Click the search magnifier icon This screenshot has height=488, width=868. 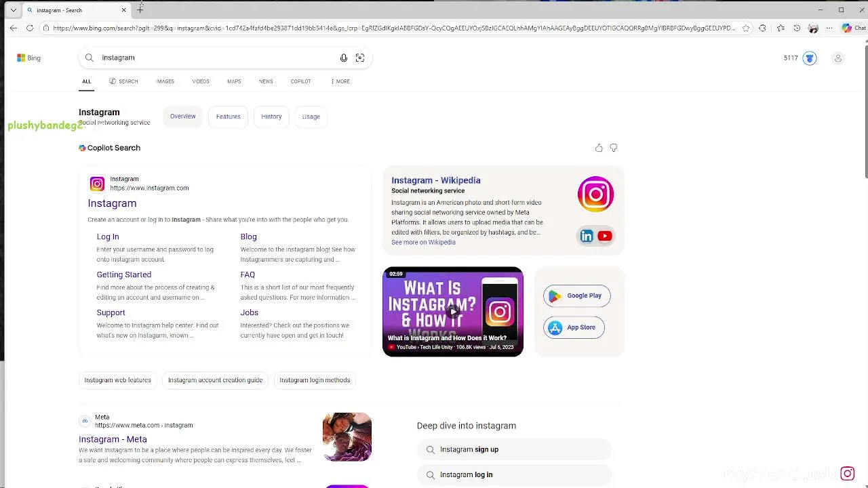(89, 58)
